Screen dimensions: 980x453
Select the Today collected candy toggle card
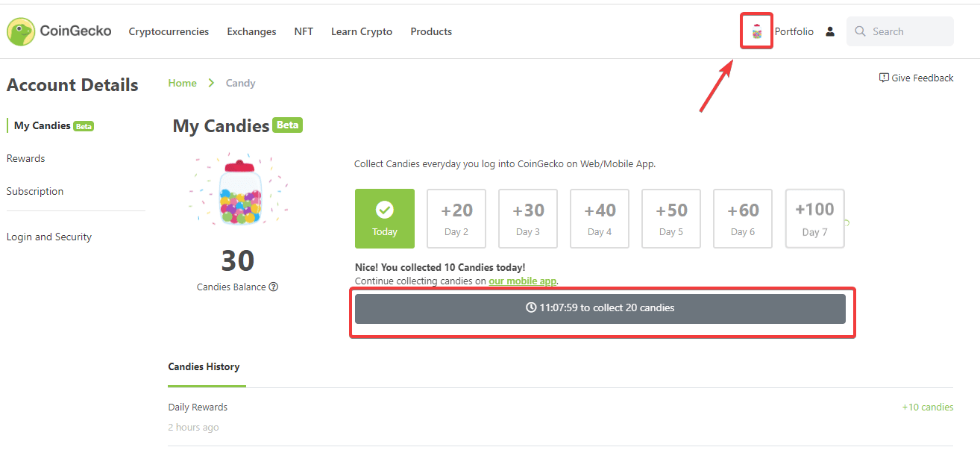(x=384, y=219)
